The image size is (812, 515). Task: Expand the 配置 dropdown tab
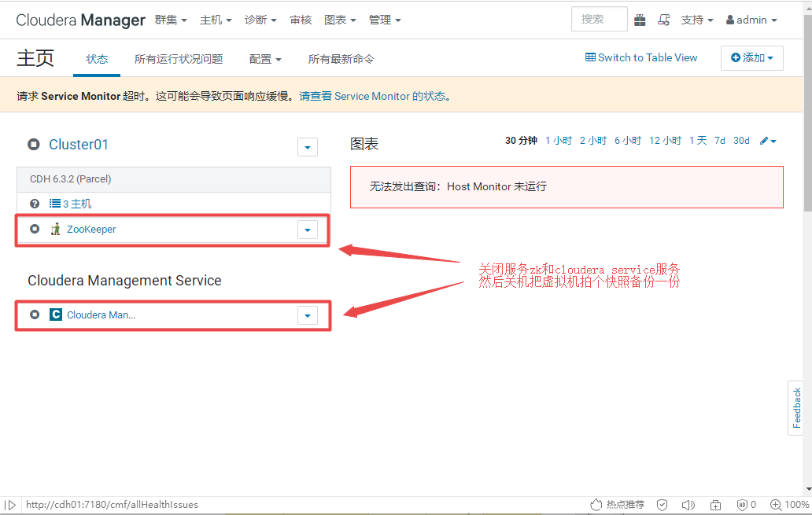click(x=265, y=59)
